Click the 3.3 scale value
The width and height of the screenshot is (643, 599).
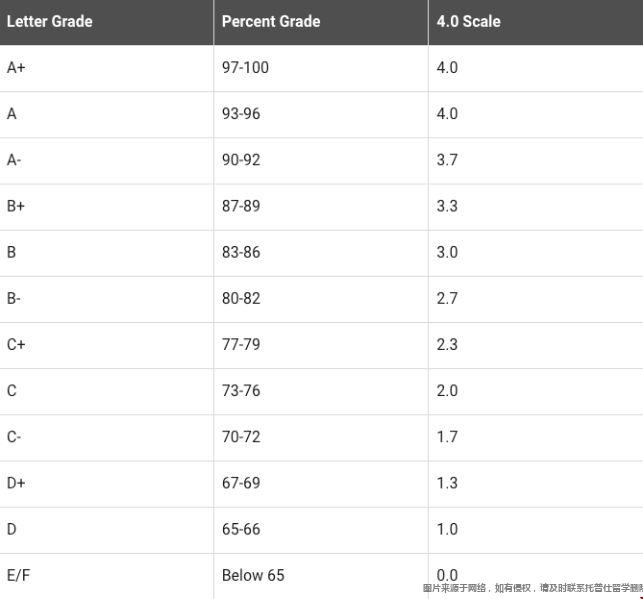click(x=447, y=206)
